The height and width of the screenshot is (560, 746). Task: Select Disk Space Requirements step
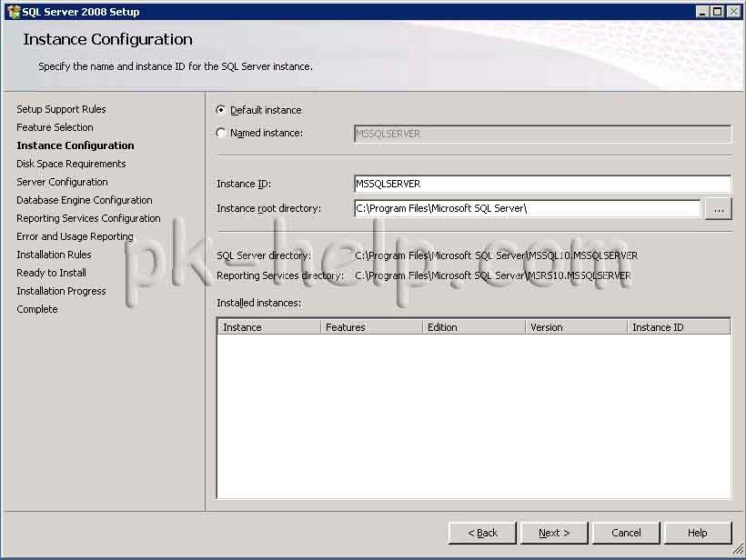point(71,164)
